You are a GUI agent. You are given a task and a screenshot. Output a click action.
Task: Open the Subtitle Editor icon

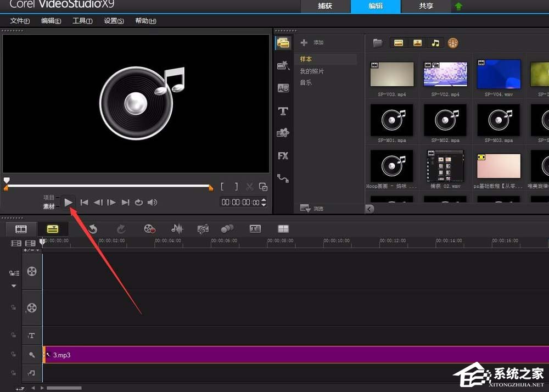[x=255, y=229]
